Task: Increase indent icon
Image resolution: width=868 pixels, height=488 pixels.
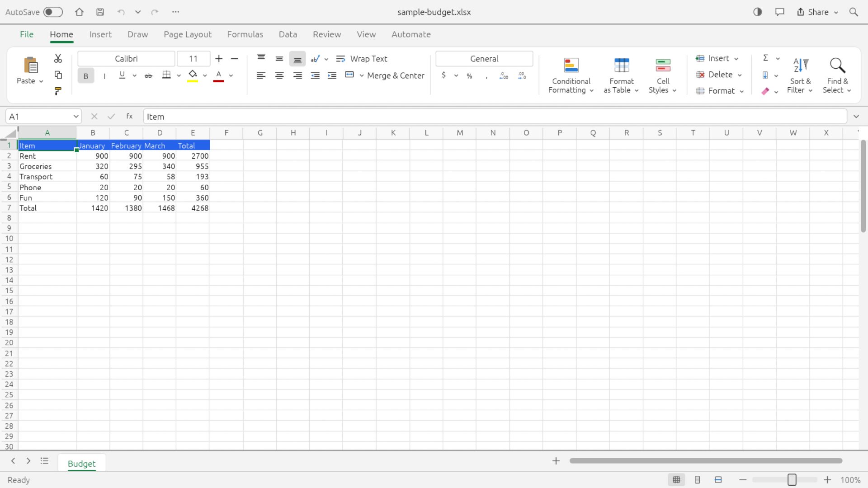Action: pyautogui.click(x=332, y=75)
